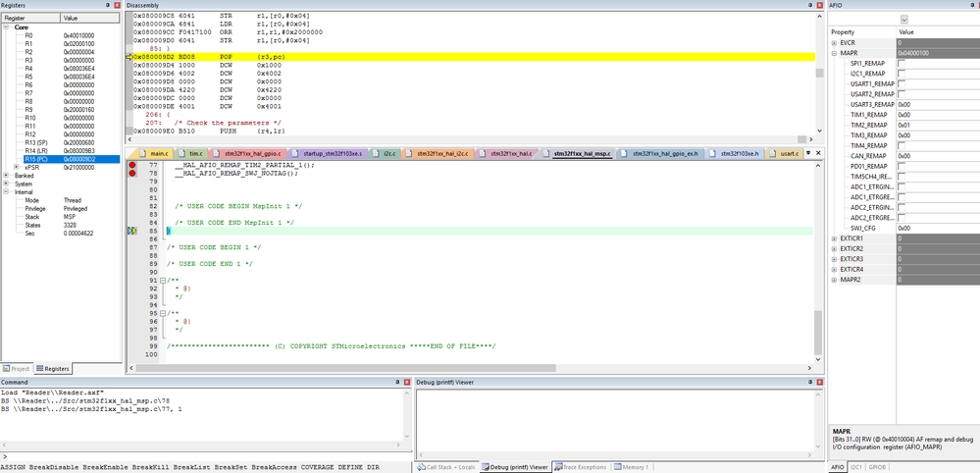This screenshot has width=980, height=473.
Task: Expand the EXTICR4 register node
Action: pos(835,269)
